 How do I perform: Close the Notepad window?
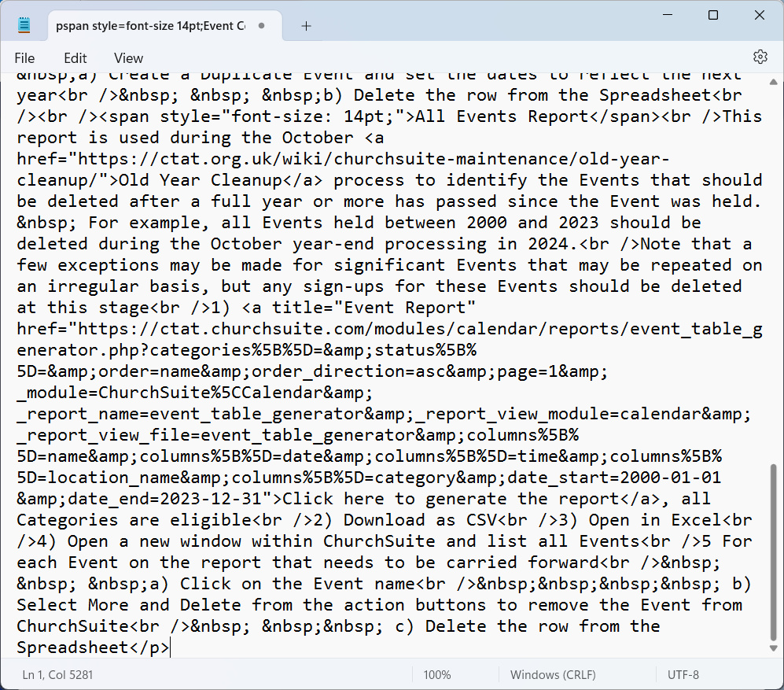[x=760, y=15]
